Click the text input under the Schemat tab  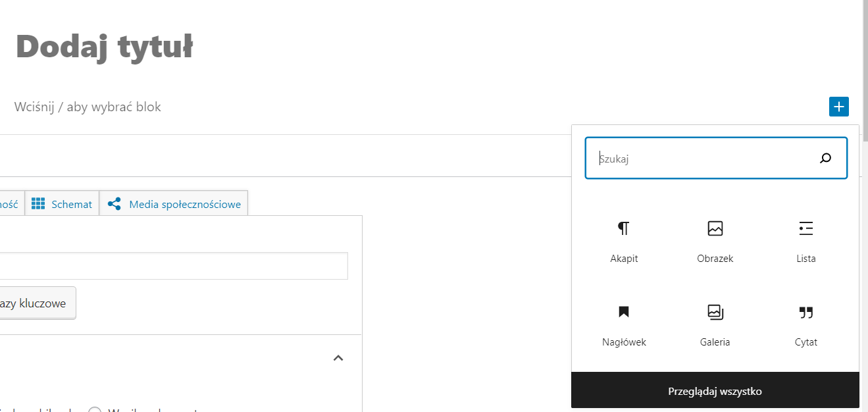point(172,266)
